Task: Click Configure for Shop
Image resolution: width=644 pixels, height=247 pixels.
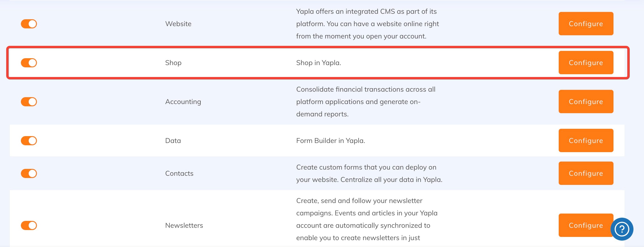Action: [x=586, y=63]
